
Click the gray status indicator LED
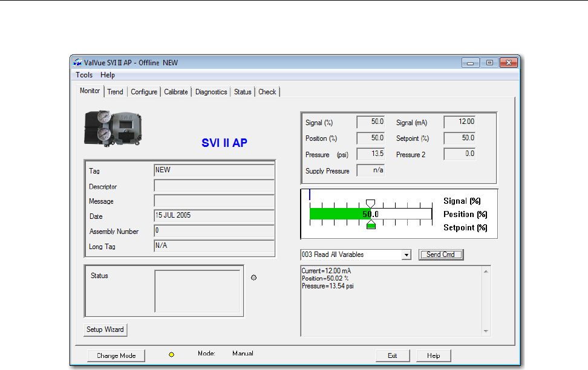tap(253, 277)
